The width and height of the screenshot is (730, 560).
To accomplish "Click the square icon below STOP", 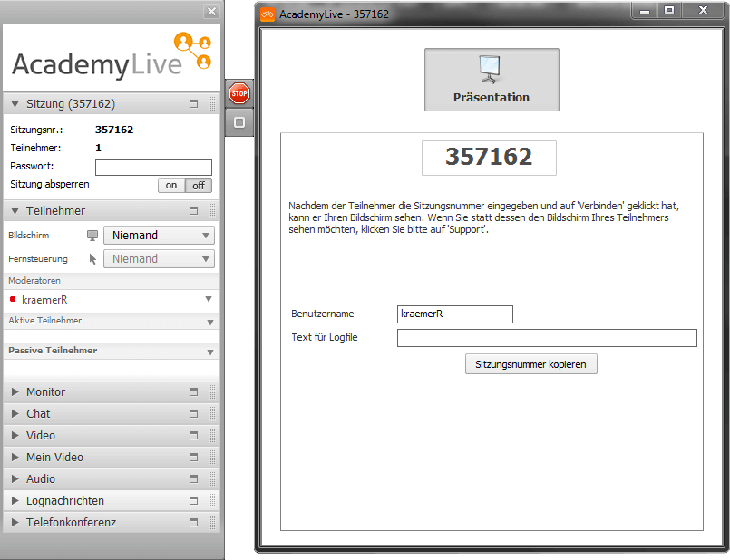I will coord(239,122).
